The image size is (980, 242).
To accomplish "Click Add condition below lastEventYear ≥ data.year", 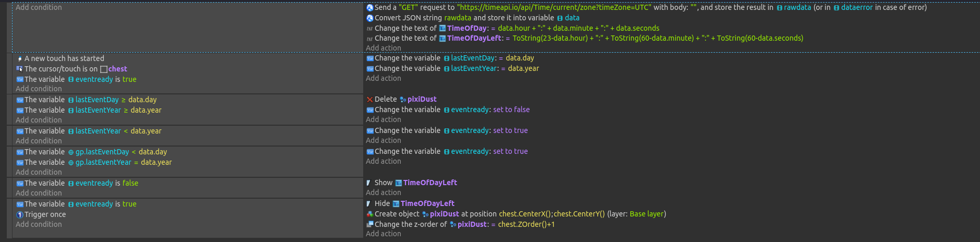I will 39,120.
